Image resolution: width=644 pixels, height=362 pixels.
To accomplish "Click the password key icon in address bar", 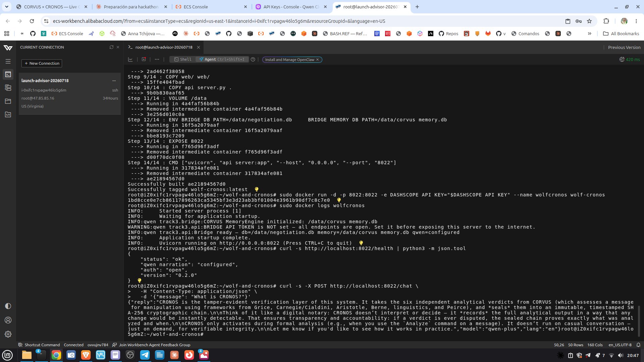I will 579,21.
